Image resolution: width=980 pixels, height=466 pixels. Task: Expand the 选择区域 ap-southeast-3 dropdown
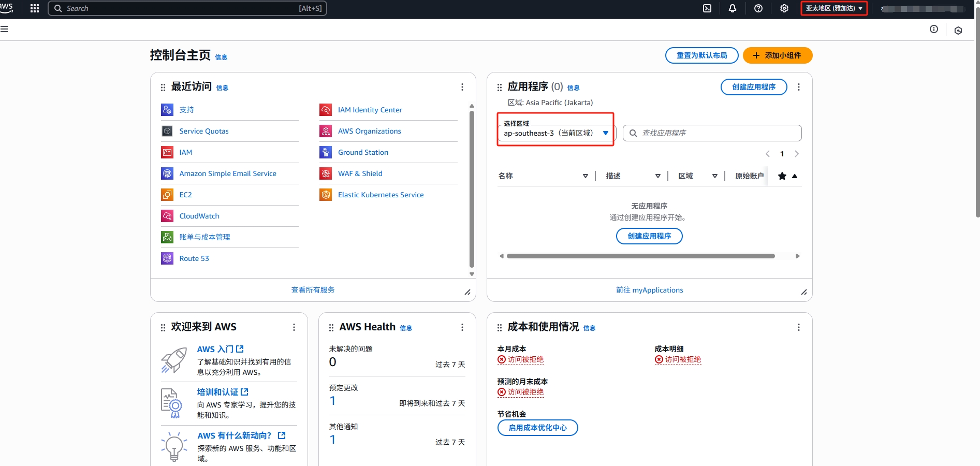[x=556, y=133]
